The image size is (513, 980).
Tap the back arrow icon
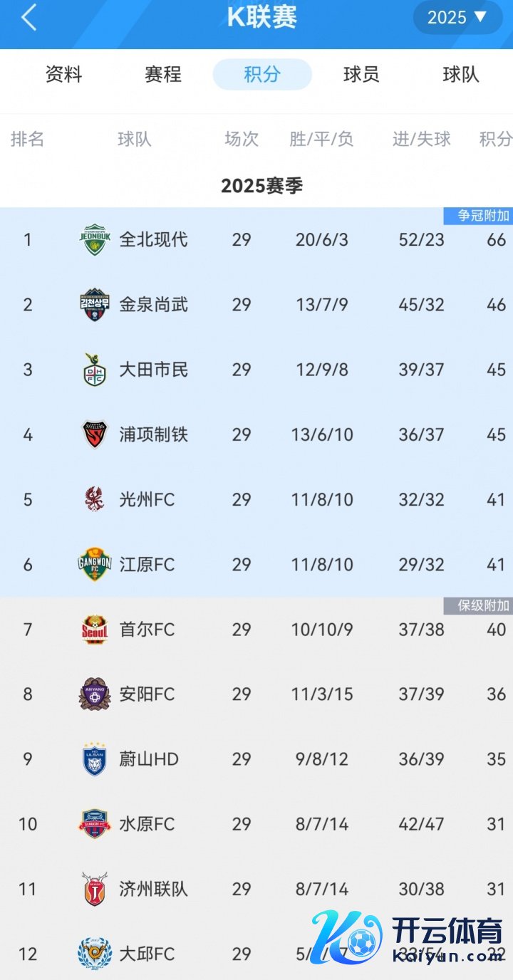[x=28, y=18]
